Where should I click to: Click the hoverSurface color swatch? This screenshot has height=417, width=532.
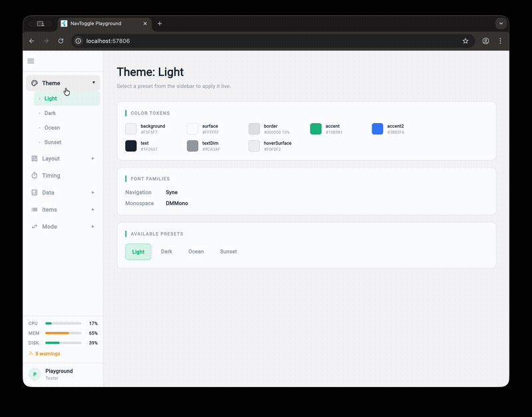click(254, 146)
